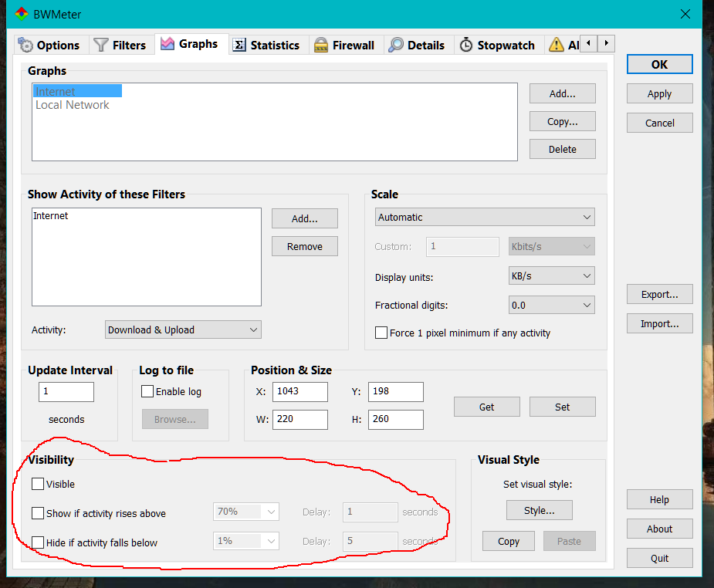Open the 70% rise threshold dropdown

pyautogui.click(x=246, y=512)
